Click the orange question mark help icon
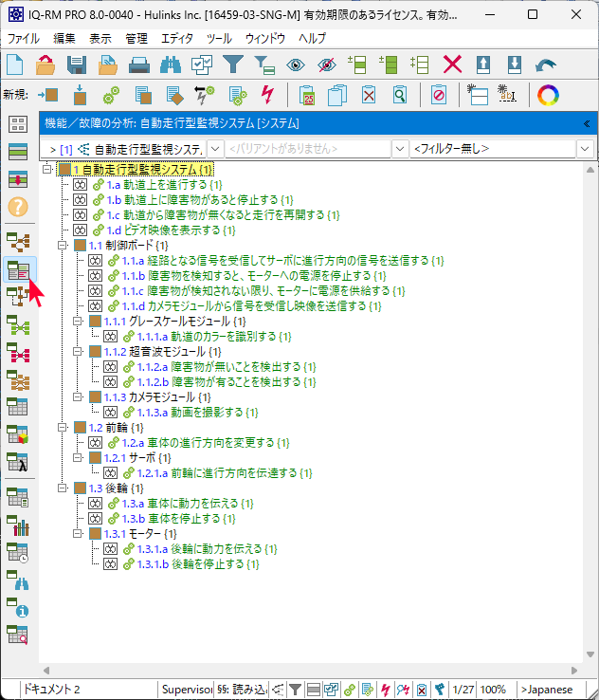Screen dimensions: 599x700 point(18,206)
